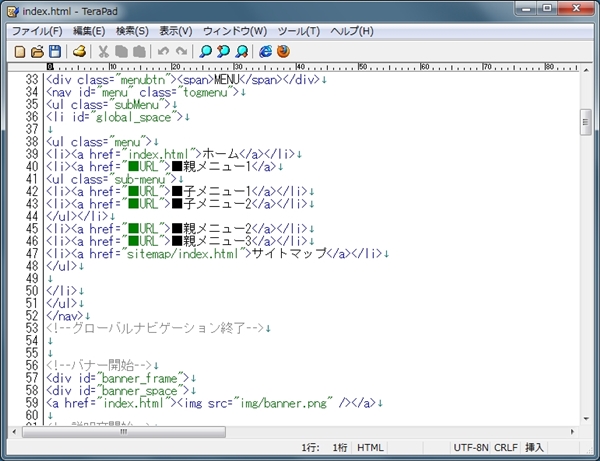This screenshot has width=600, height=461.
Task: Click the New file toolbar icon
Action: (20, 52)
